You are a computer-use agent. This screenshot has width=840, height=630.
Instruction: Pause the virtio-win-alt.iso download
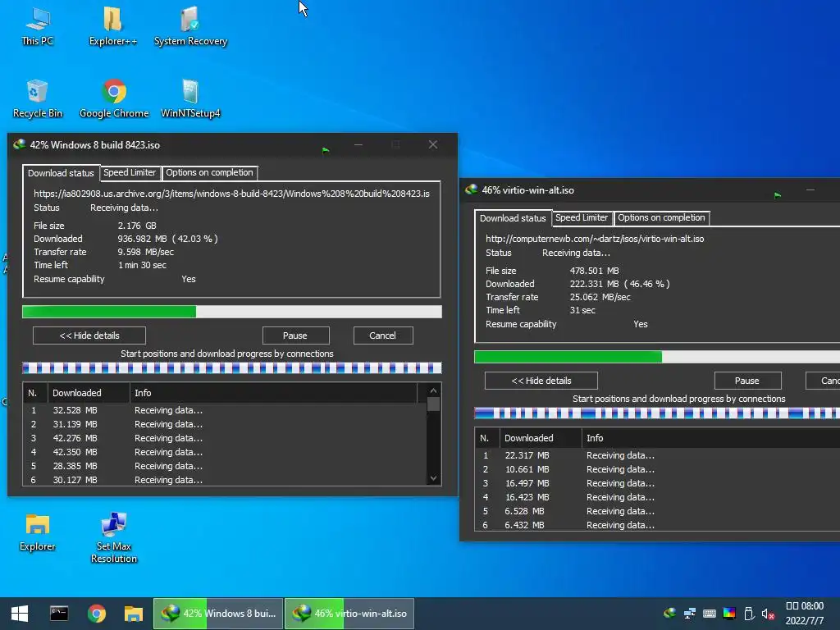(747, 381)
